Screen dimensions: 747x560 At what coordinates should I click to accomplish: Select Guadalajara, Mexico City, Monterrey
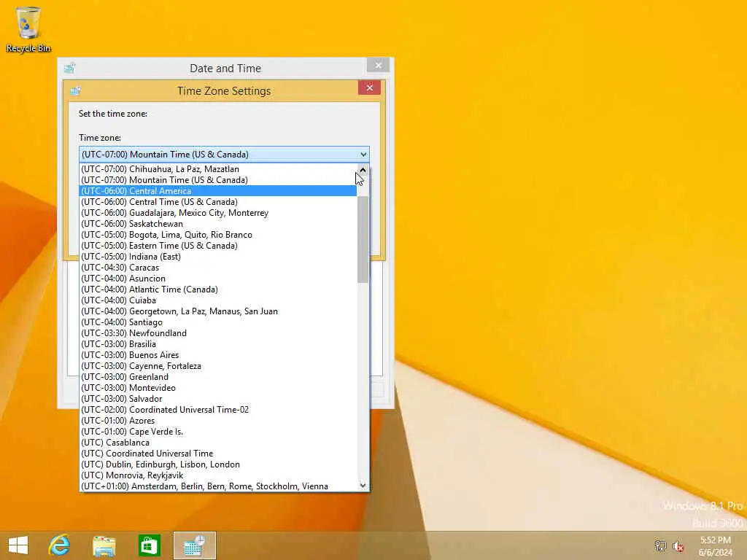pos(218,213)
